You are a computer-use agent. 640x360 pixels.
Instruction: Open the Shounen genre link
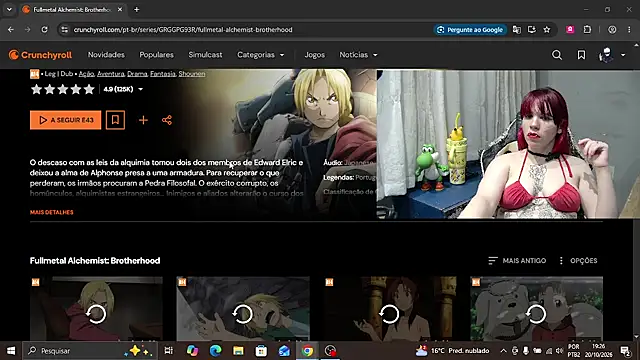(192, 74)
